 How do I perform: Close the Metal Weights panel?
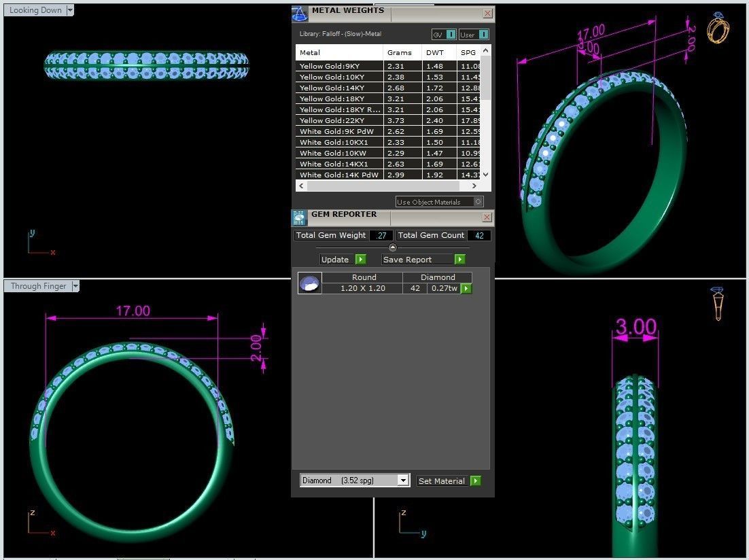coord(487,14)
